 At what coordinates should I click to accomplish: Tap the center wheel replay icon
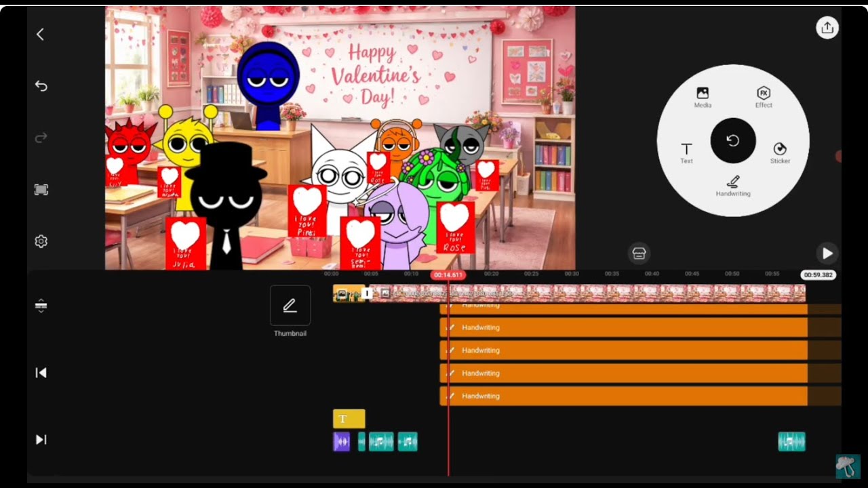(733, 140)
